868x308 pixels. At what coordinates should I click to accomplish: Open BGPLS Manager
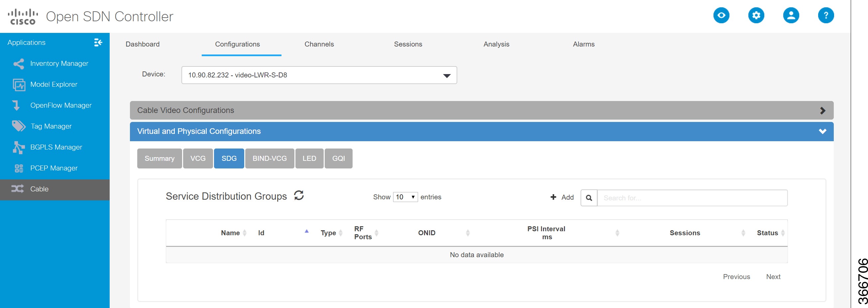click(56, 147)
